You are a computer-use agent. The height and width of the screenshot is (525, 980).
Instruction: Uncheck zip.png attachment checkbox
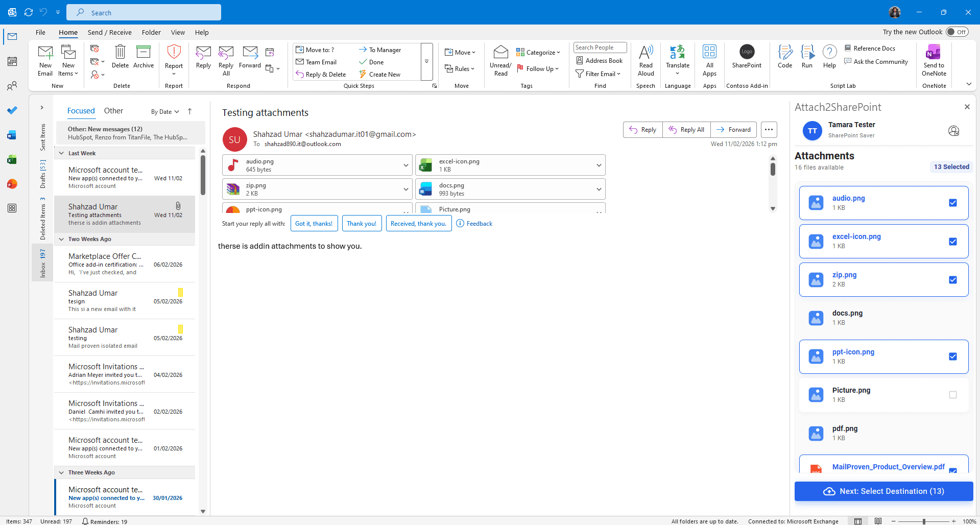pyautogui.click(x=953, y=280)
